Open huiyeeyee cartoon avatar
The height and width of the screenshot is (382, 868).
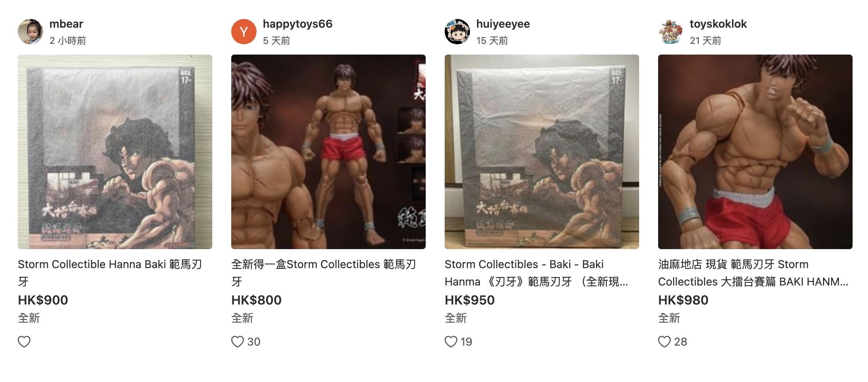click(x=457, y=32)
